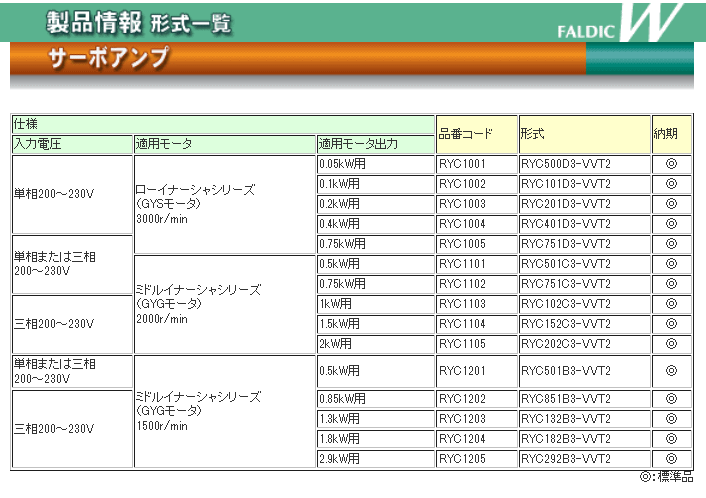Select the 形式 column header
The image size is (706, 498).
tap(584, 134)
